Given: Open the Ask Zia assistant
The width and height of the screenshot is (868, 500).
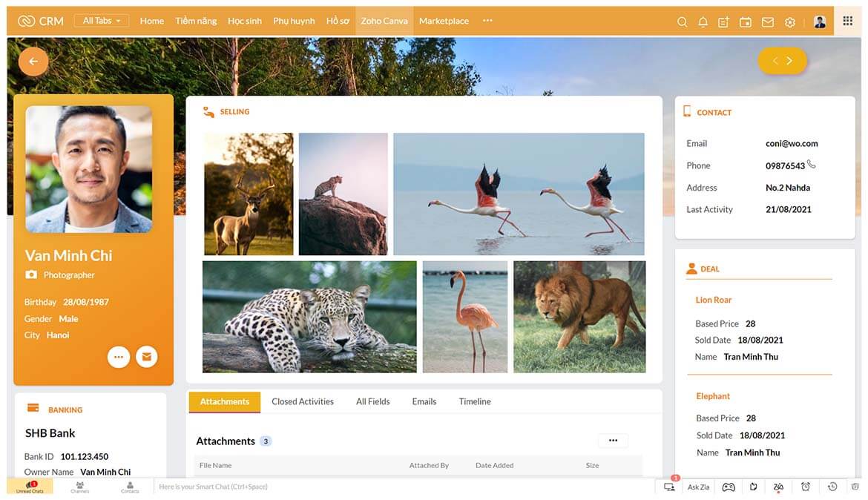Looking at the screenshot, I should pos(698,487).
